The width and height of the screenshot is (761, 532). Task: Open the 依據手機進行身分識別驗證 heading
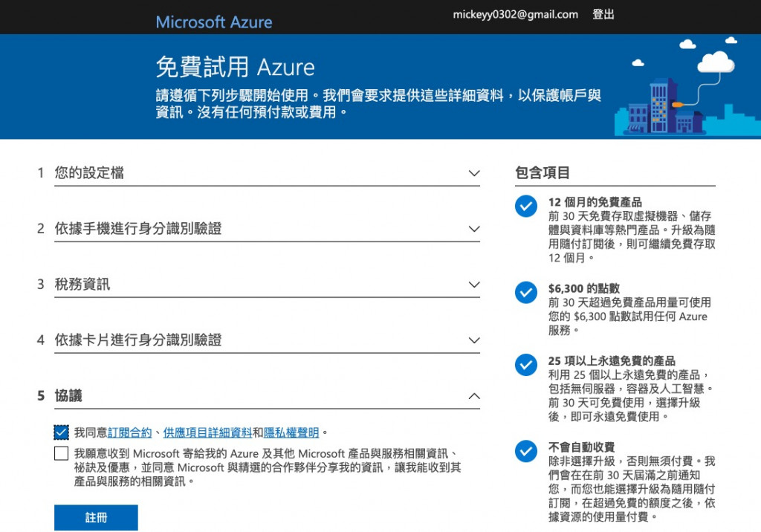click(x=137, y=229)
